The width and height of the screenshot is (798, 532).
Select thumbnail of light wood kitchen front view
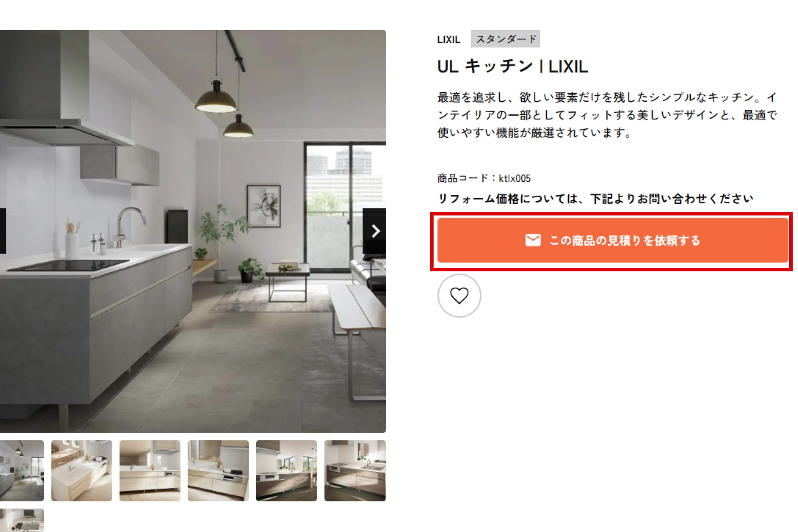click(150, 470)
